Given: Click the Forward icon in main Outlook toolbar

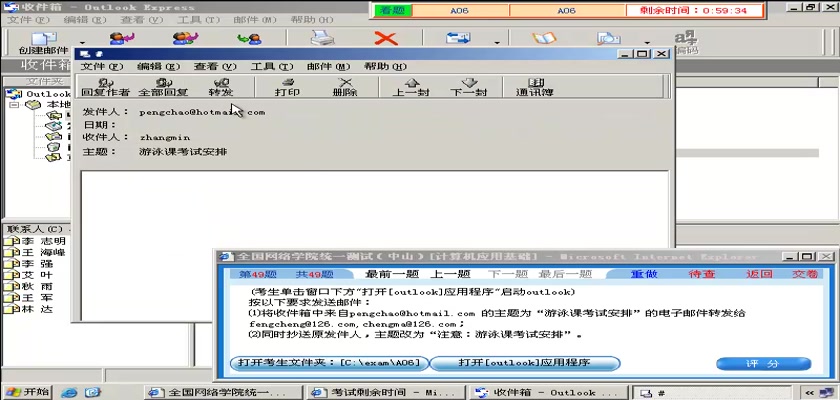Looking at the screenshot, I should coord(250,39).
